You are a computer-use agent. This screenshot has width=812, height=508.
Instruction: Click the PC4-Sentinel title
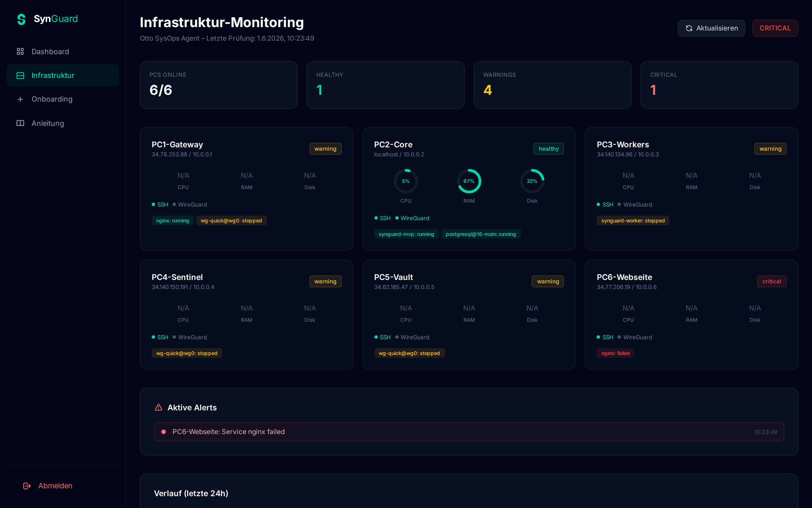tap(177, 277)
